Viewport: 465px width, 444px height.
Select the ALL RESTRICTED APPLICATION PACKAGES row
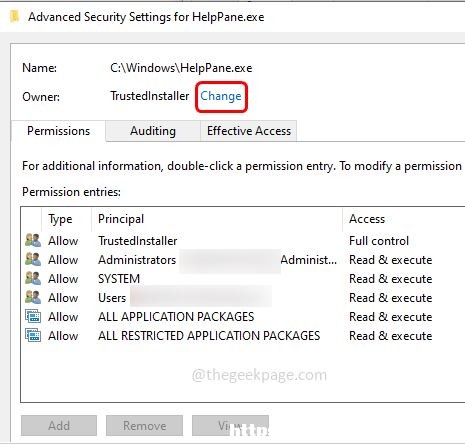[x=243, y=336]
